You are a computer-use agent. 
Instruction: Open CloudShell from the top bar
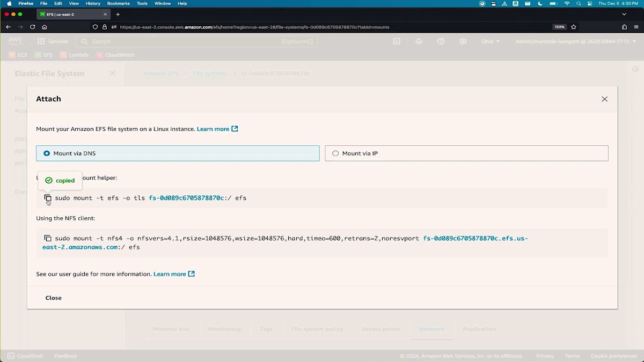[x=397, y=41]
